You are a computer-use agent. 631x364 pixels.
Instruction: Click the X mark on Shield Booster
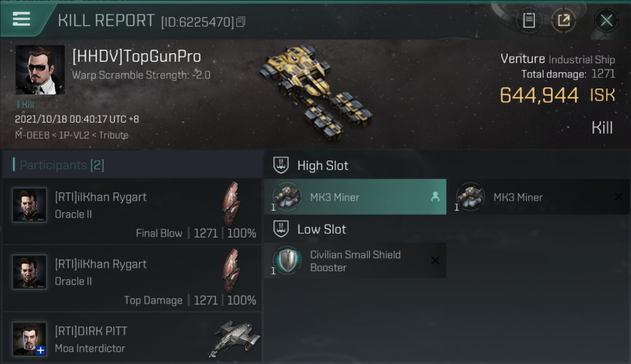click(x=435, y=261)
